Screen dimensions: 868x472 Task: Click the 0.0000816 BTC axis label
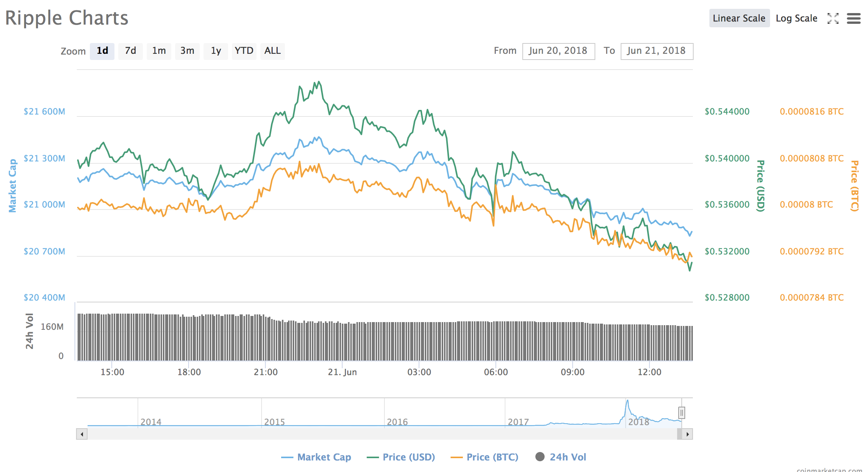[x=812, y=111]
